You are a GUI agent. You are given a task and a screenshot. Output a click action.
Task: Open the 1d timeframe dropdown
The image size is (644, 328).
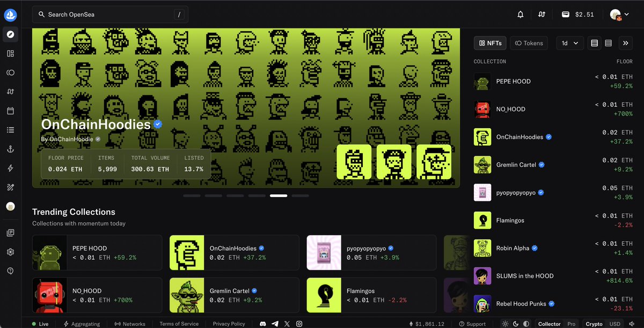click(x=570, y=43)
